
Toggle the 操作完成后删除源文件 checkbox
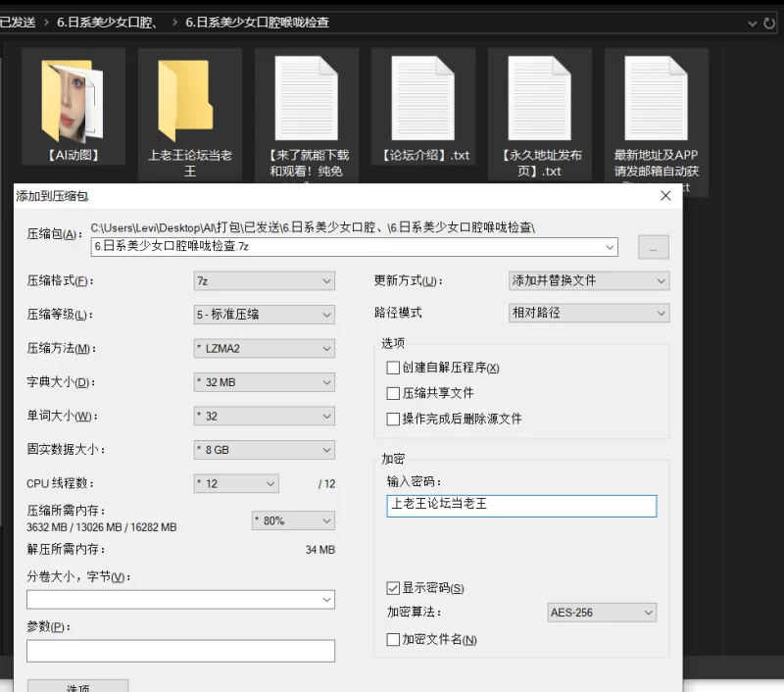(x=393, y=419)
